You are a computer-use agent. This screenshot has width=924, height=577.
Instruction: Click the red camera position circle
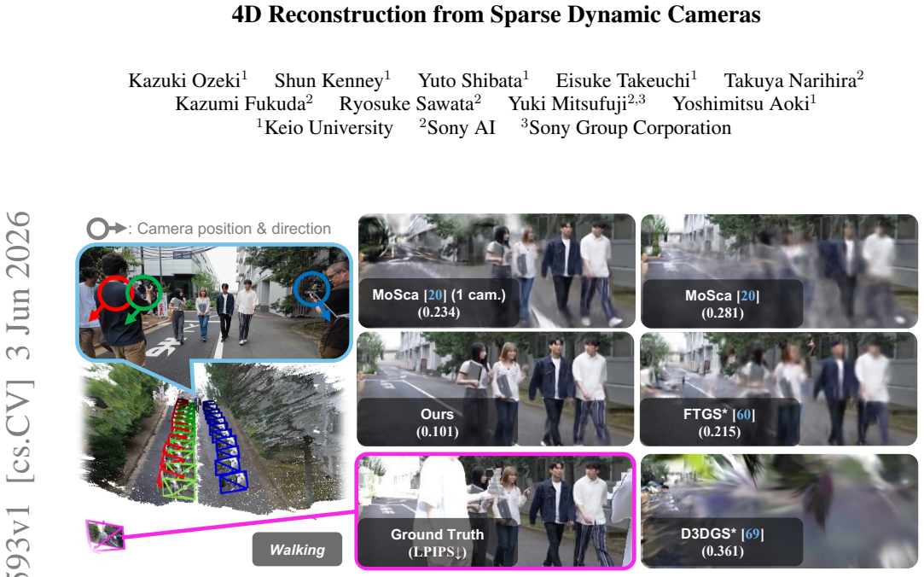116,293
